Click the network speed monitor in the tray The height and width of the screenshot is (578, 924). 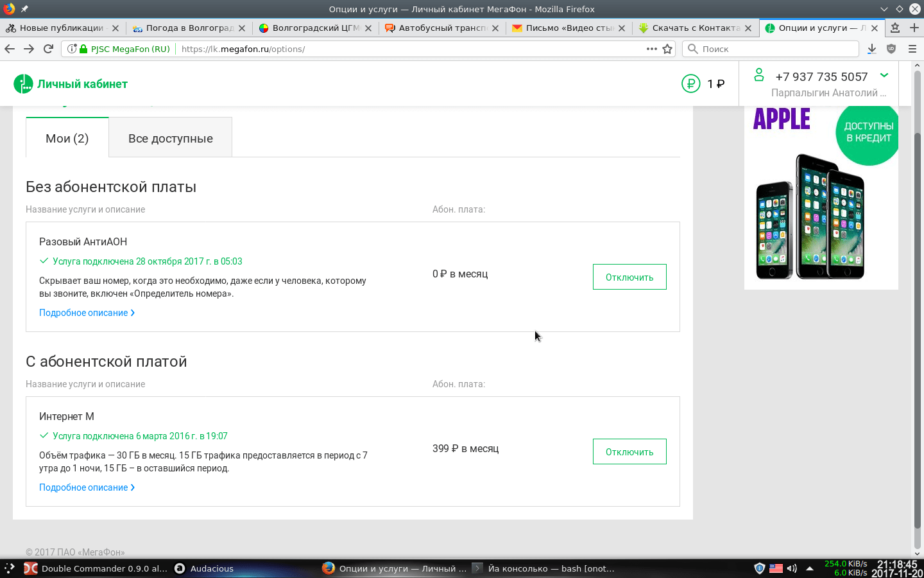(x=846, y=568)
